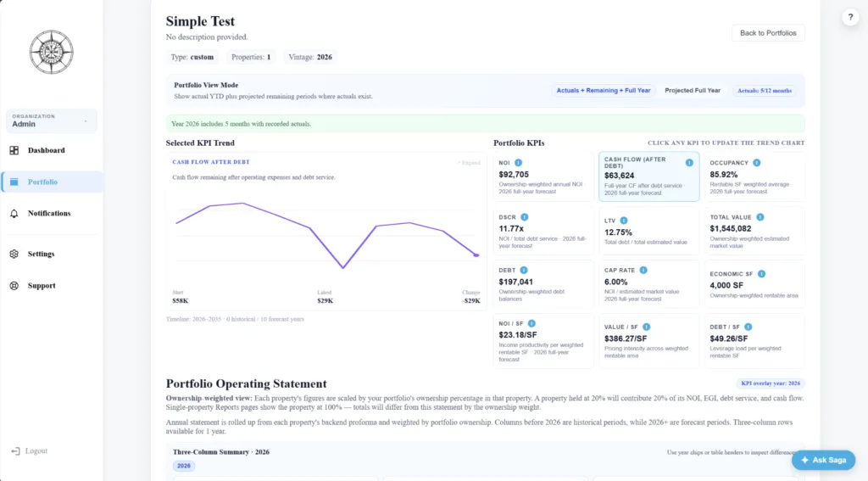Click the Three-Column Summary · 2026 heading
The width and height of the screenshot is (868, 481).
click(221, 452)
